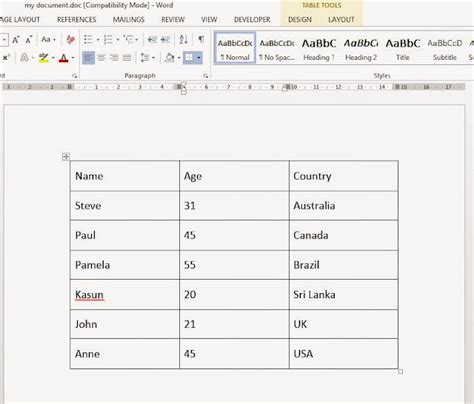The image size is (474, 404).
Task: Expand the Bullets library dropdown arrow
Action: click(x=98, y=40)
